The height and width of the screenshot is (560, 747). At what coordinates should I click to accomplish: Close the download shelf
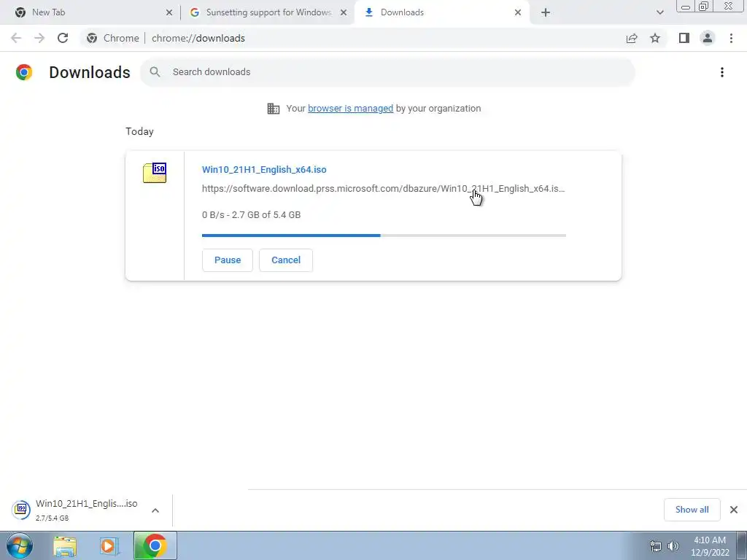734,510
